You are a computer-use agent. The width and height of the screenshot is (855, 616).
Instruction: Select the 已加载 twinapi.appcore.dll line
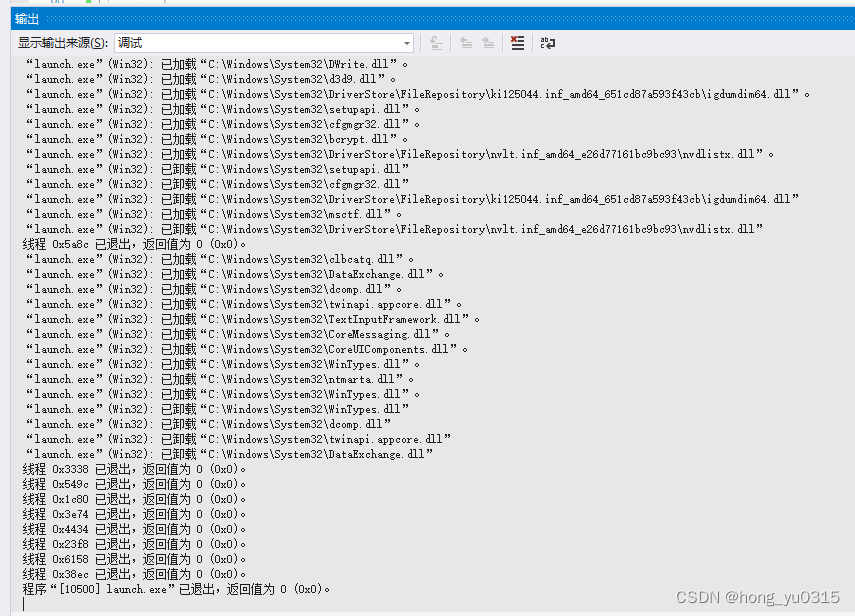click(243, 304)
